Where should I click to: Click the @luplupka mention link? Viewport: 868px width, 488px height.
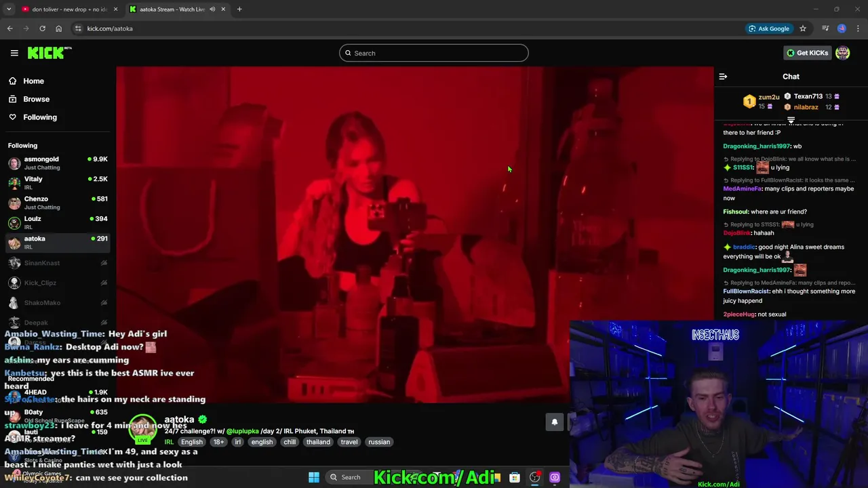[x=242, y=431]
